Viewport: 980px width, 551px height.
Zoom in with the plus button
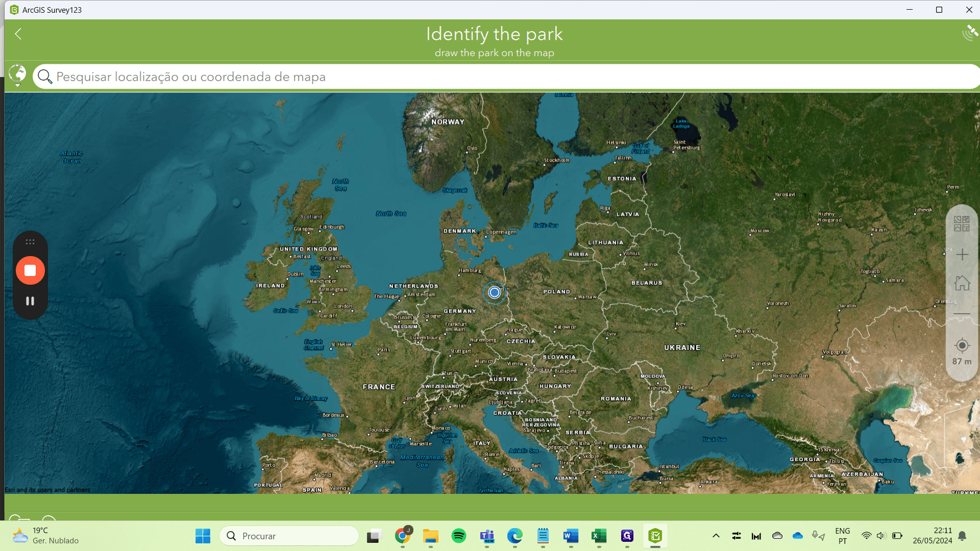click(x=962, y=254)
